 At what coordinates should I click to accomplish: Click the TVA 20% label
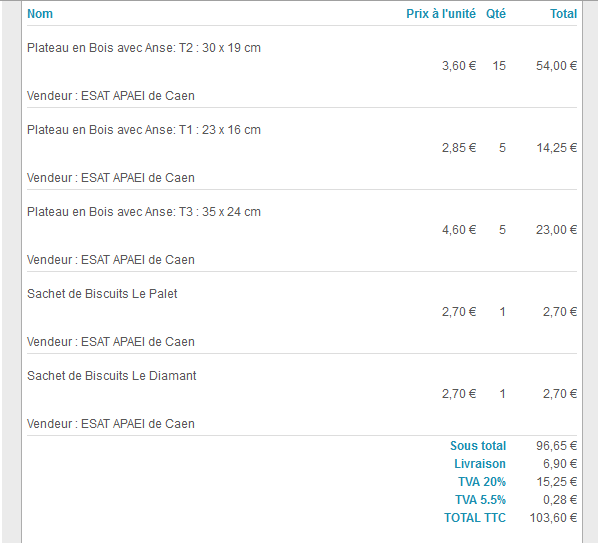tap(482, 482)
